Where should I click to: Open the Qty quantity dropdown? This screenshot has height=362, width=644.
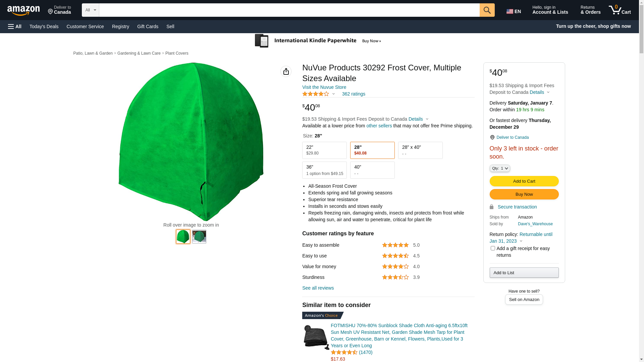coord(500,168)
